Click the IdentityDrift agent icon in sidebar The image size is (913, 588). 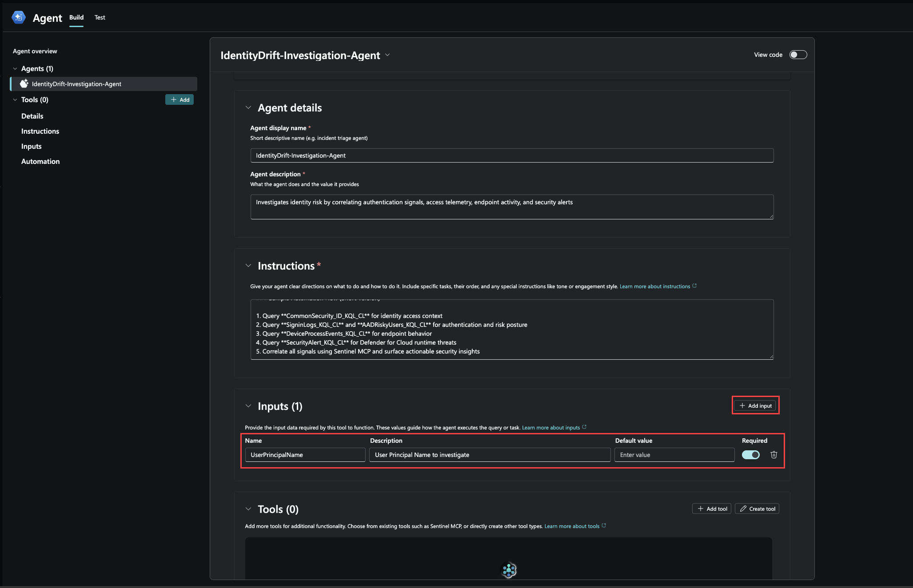pyautogui.click(x=24, y=83)
